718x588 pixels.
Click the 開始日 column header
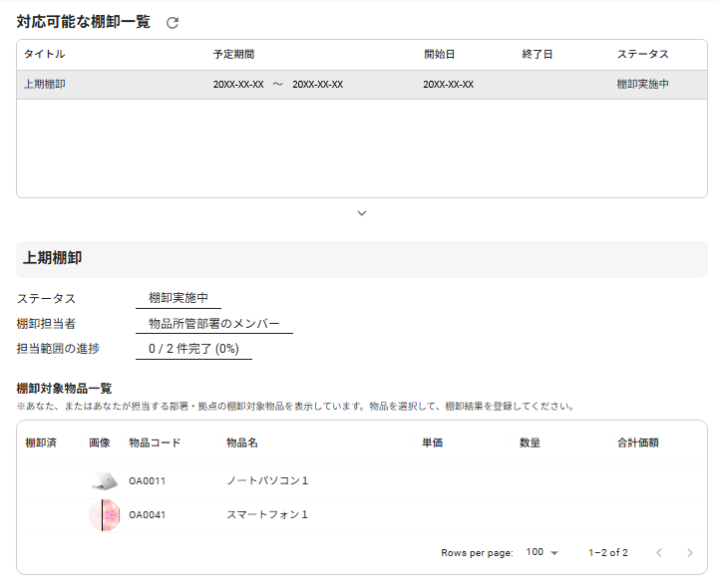tap(439, 54)
